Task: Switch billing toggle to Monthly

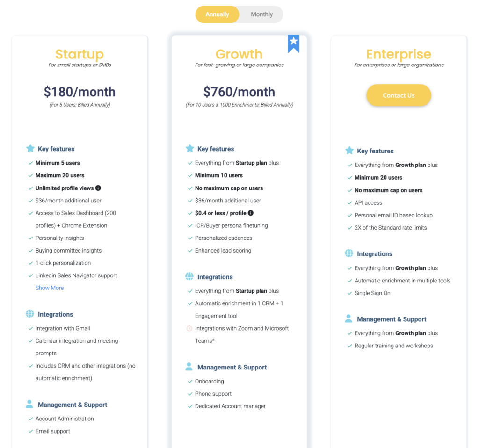Action: pos(261,14)
